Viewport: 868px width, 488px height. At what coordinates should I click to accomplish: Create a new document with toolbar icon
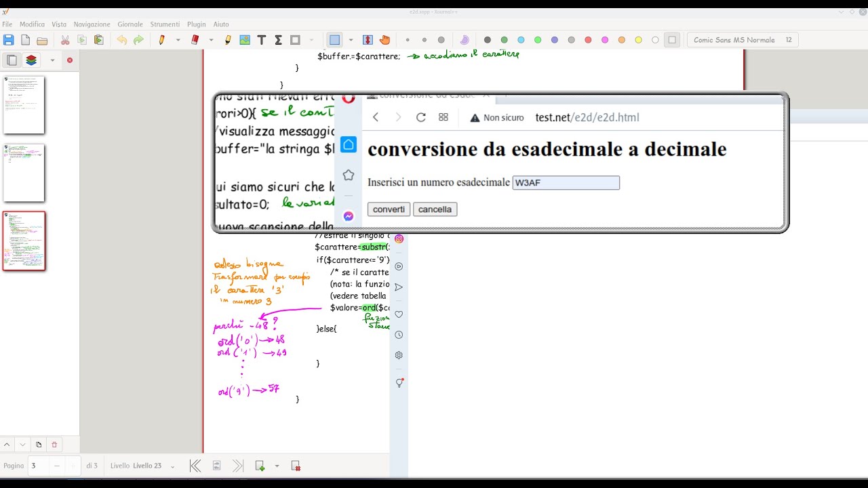click(x=26, y=40)
